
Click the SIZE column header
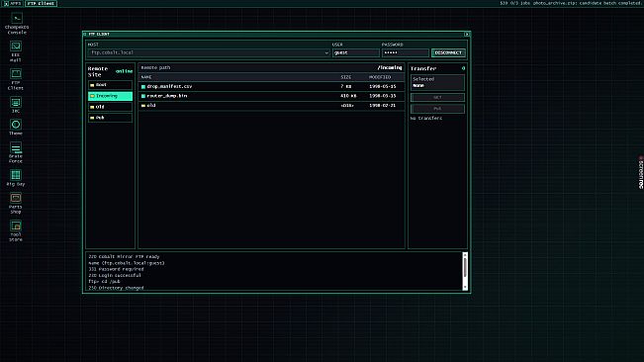(346, 77)
